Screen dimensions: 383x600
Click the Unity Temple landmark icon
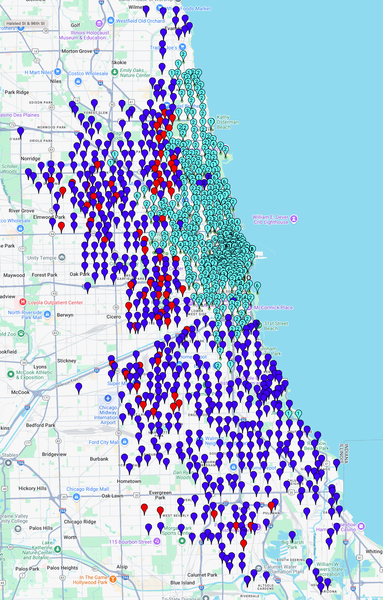coord(62,258)
